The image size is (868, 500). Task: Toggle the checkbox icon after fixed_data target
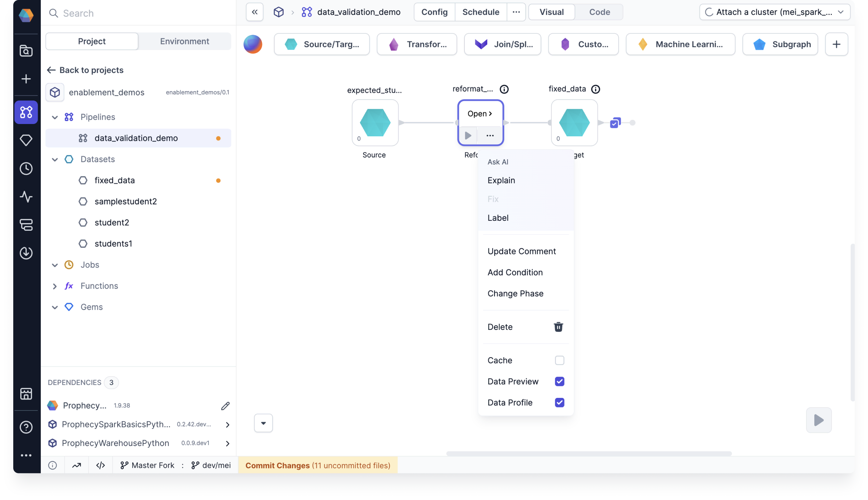point(616,123)
